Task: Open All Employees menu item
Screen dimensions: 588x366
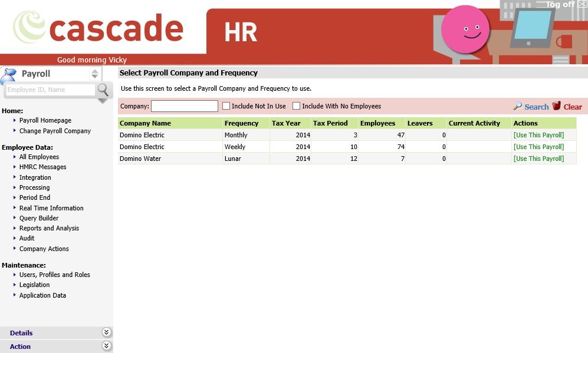Action: pyautogui.click(x=39, y=157)
